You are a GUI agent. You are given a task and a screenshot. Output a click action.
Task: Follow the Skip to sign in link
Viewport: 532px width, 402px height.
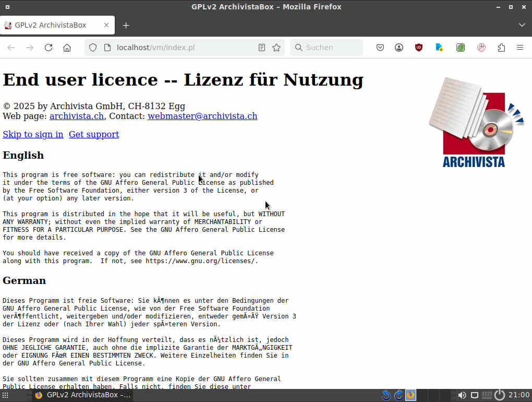[33, 134]
